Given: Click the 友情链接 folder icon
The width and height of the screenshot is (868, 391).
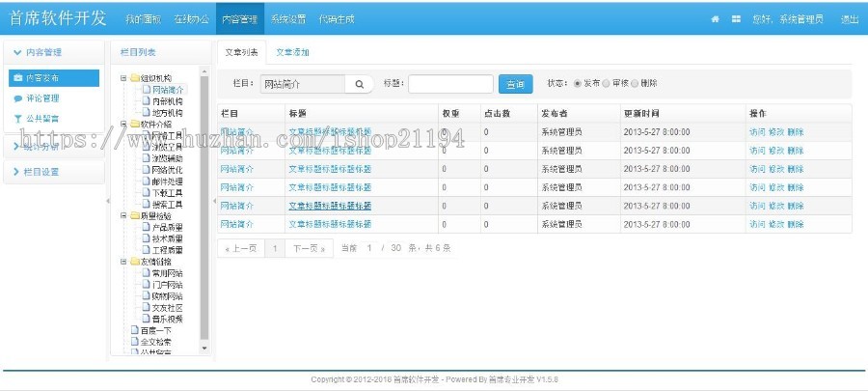Looking at the screenshot, I should [x=134, y=262].
